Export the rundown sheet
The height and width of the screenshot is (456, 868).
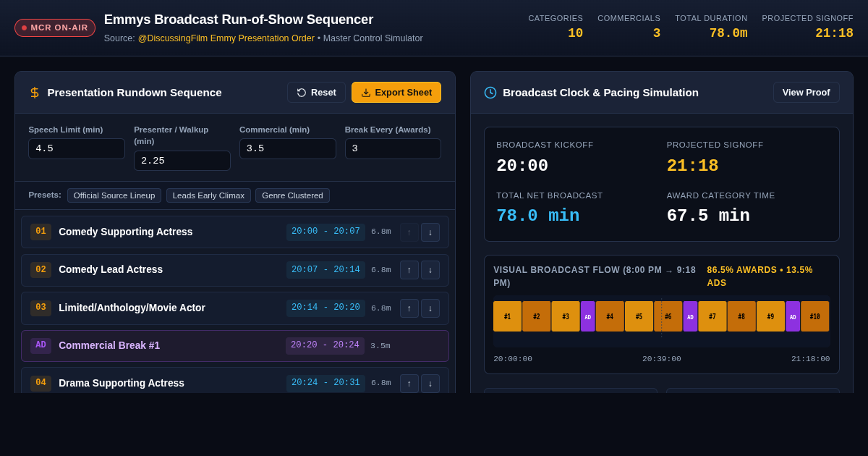pyautogui.click(x=396, y=93)
